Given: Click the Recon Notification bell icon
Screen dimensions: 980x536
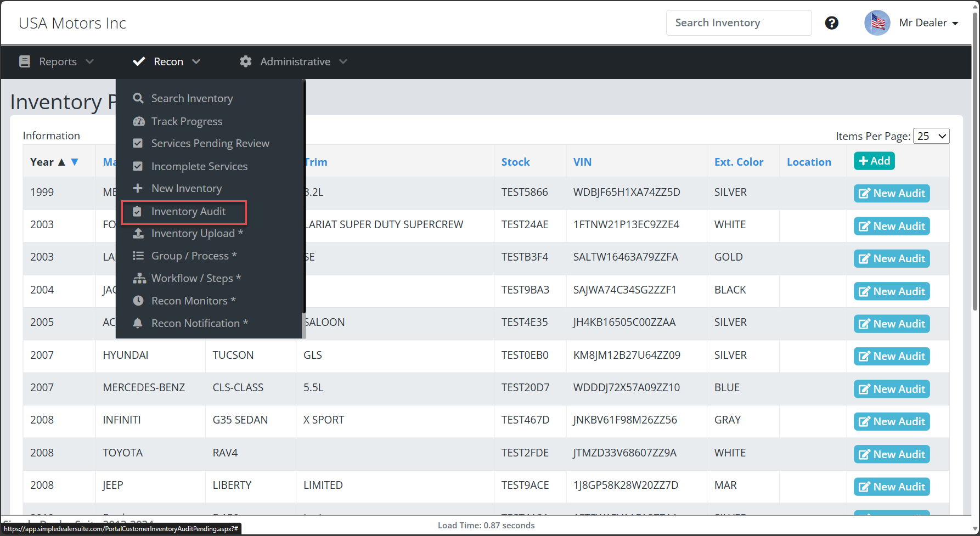Looking at the screenshot, I should (138, 323).
